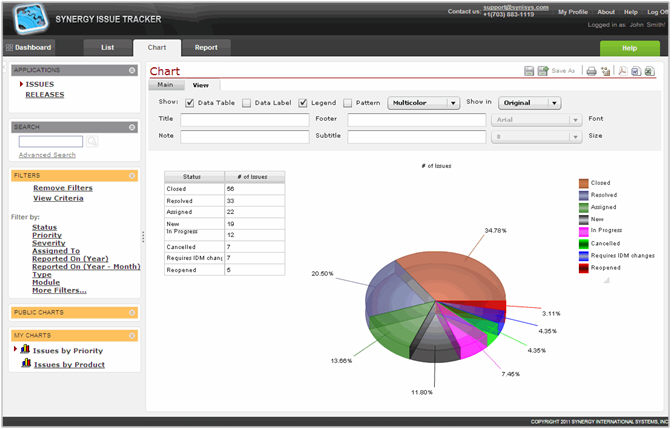Export chart to PDF icon

point(622,71)
